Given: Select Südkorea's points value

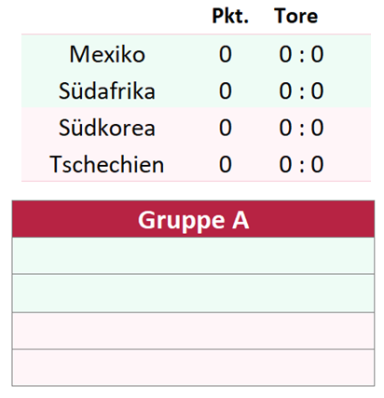Looking at the screenshot, I should click(225, 128).
